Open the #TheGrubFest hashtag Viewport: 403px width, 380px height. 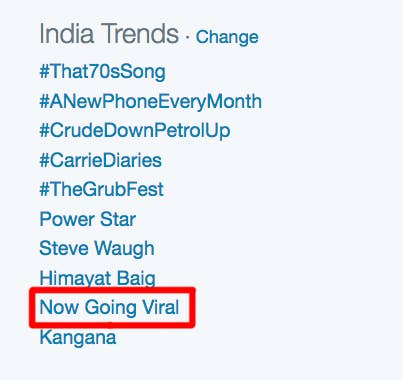tap(101, 189)
